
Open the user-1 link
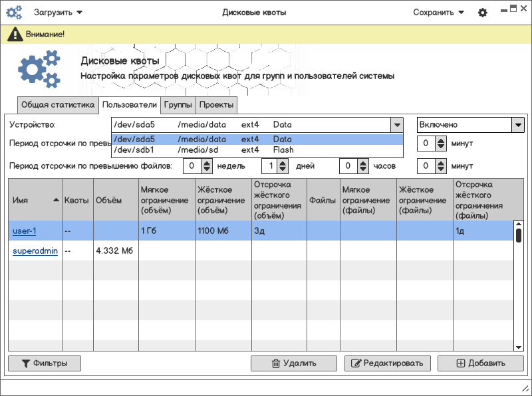tap(25, 231)
